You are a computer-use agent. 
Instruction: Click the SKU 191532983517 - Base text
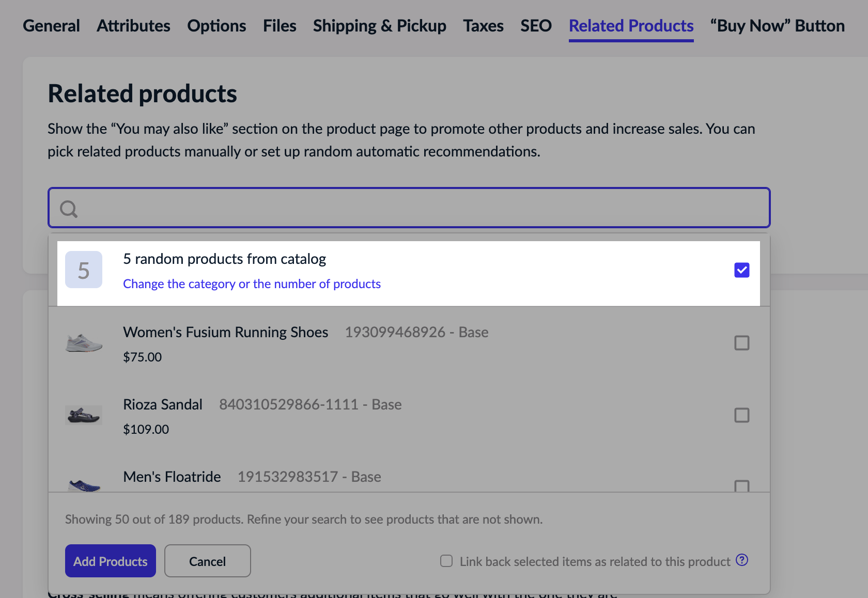[x=309, y=477]
